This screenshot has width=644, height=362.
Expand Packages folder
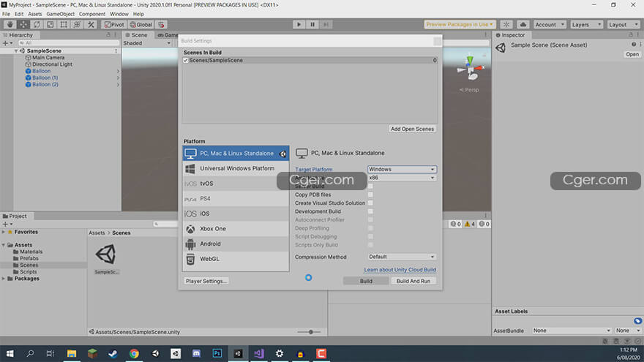pos(4,279)
